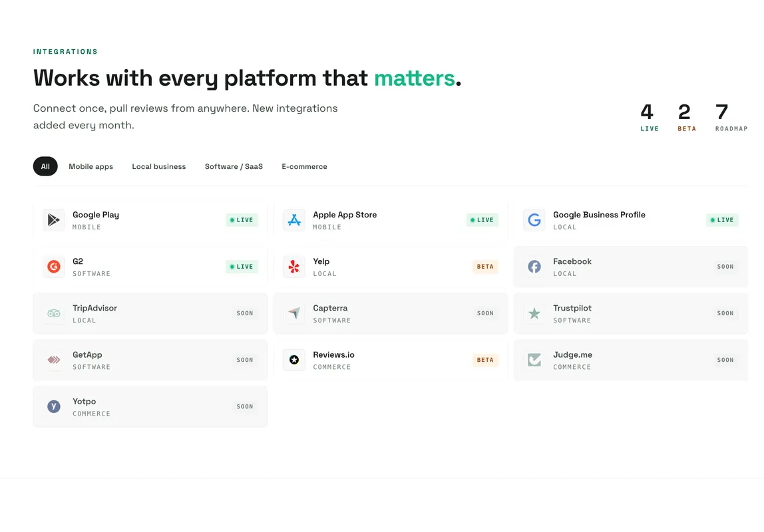Click the Reviews.io star circle icon

(293, 360)
